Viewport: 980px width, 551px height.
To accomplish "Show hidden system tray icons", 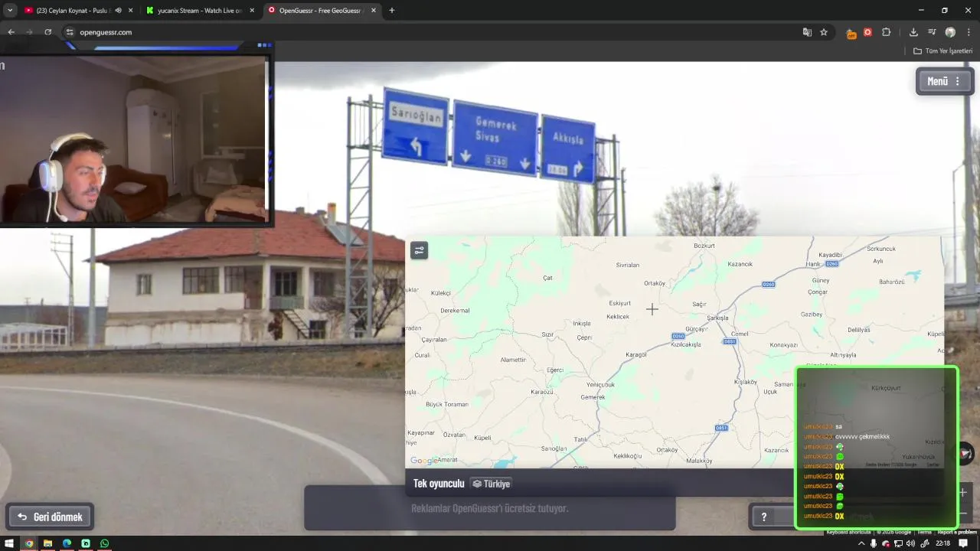I will pos(861,543).
